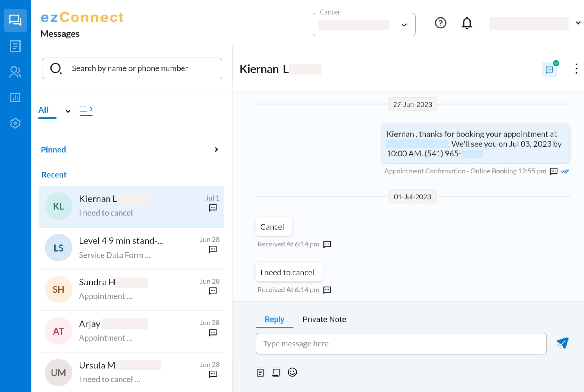Open the three-dot more options menu
The height and width of the screenshot is (392, 584).
[576, 69]
